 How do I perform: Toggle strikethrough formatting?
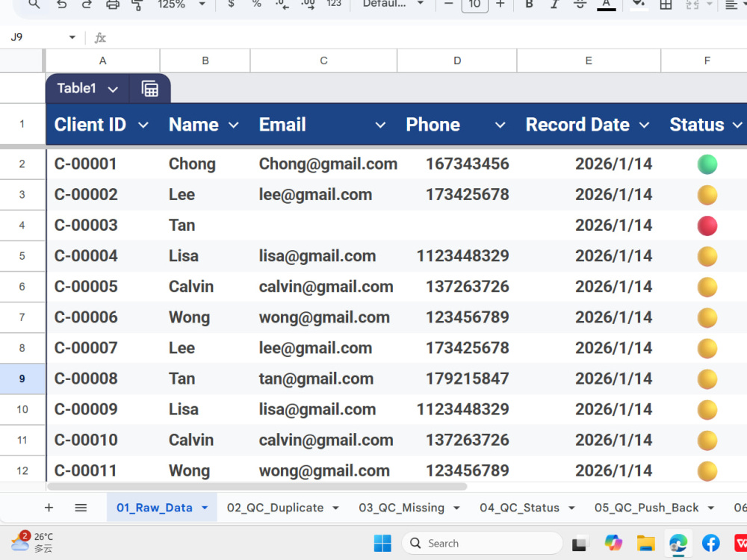pos(580,4)
